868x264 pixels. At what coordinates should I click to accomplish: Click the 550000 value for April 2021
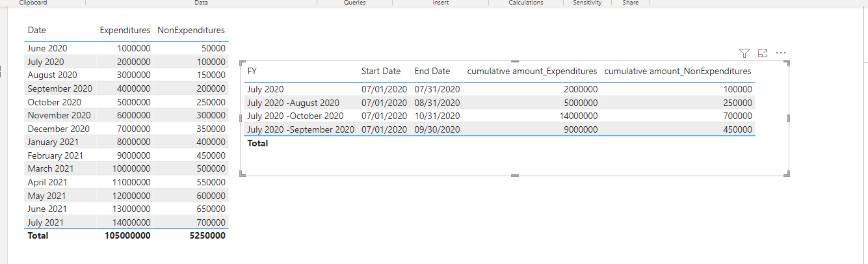[x=211, y=182]
